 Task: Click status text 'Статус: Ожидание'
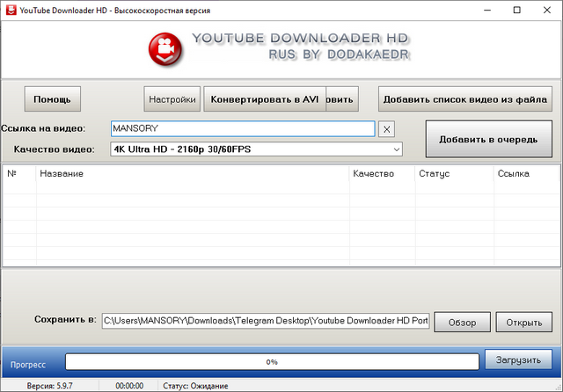click(x=195, y=386)
